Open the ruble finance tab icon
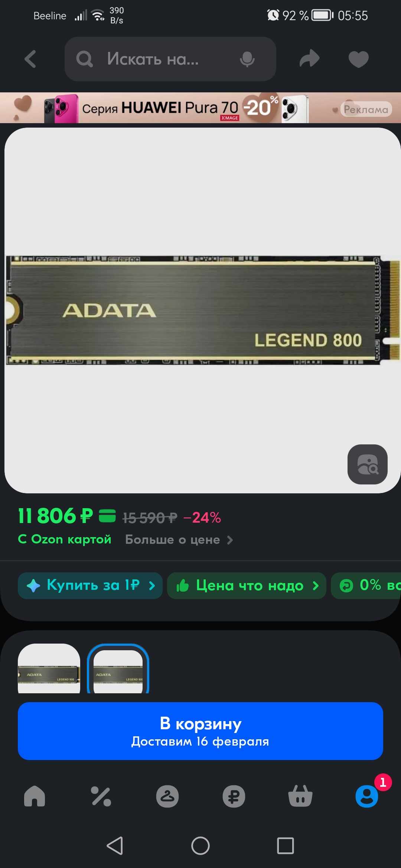The height and width of the screenshot is (868, 401). [x=234, y=796]
